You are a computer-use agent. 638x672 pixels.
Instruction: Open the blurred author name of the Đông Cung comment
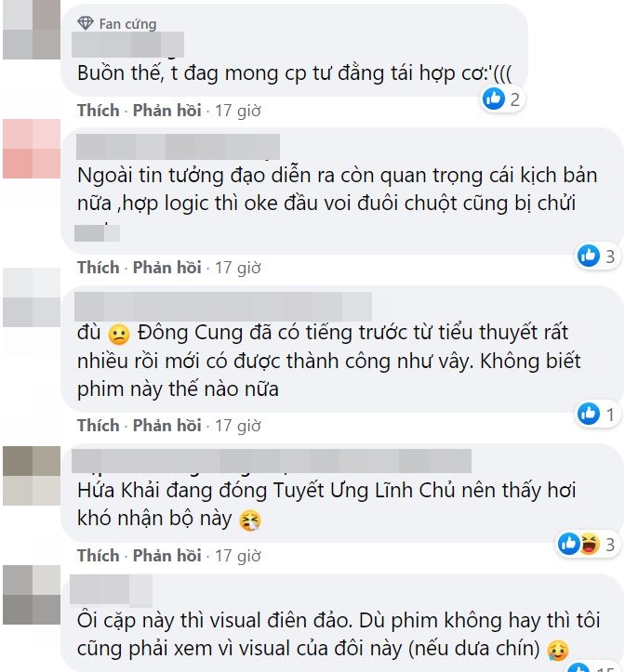point(223,307)
